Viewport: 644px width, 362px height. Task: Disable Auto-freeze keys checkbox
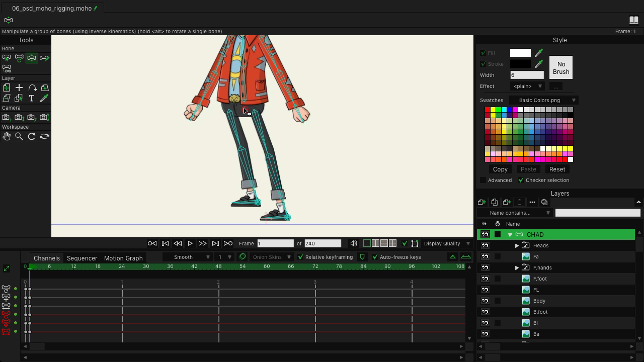[x=375, y=257]
